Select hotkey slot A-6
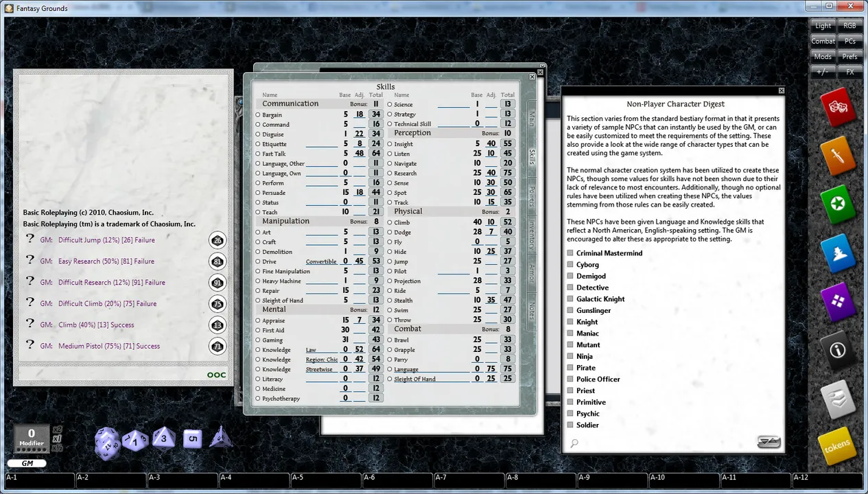868x494 pixels. click(399, 480)
